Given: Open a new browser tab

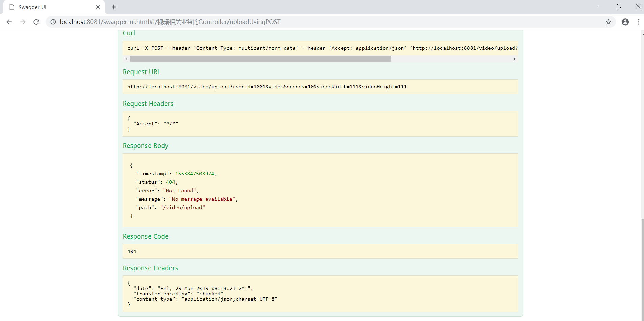Looking at the screenshot, I should (x=114, y=7).
